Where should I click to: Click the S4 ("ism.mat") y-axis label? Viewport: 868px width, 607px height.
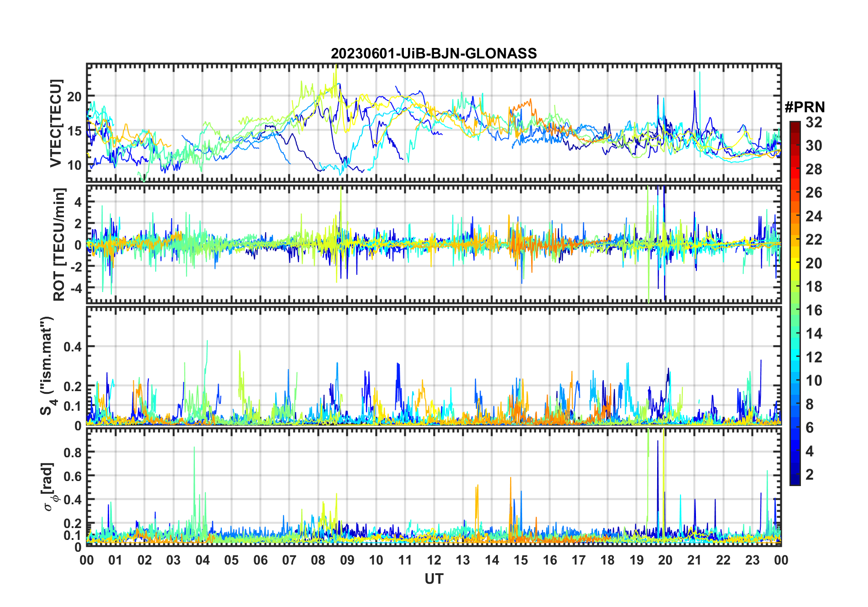tap(47, 366)
